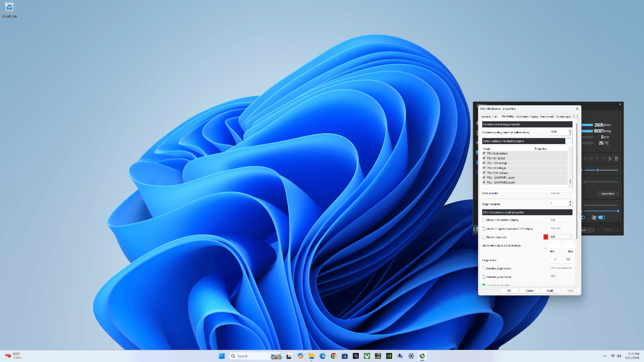Open the On-Screen Display text dropdown
Image resolution: width=644 pixels, height=362 pixels.
[561, 220]
